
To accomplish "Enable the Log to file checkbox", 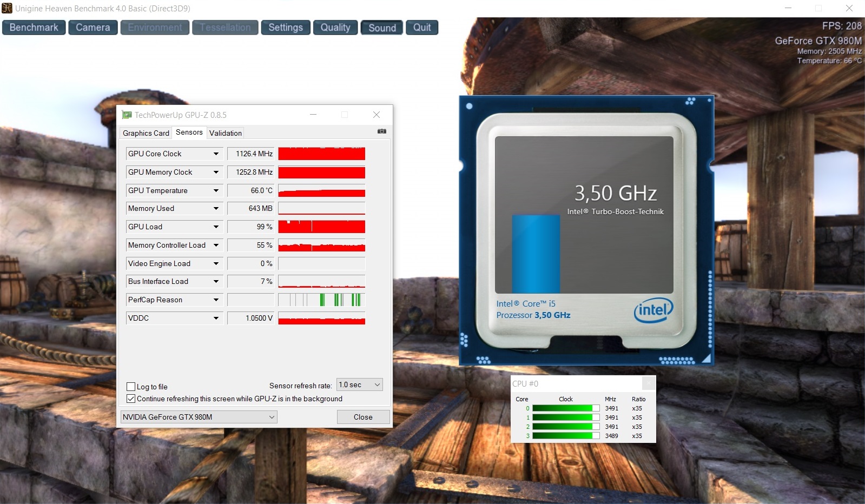I will coord(131,387).
